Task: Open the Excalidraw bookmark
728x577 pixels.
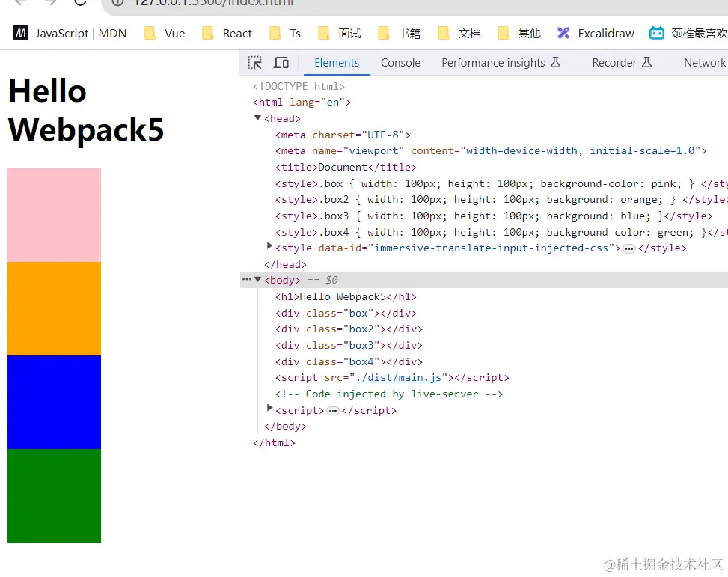Action: click(596, 34)
